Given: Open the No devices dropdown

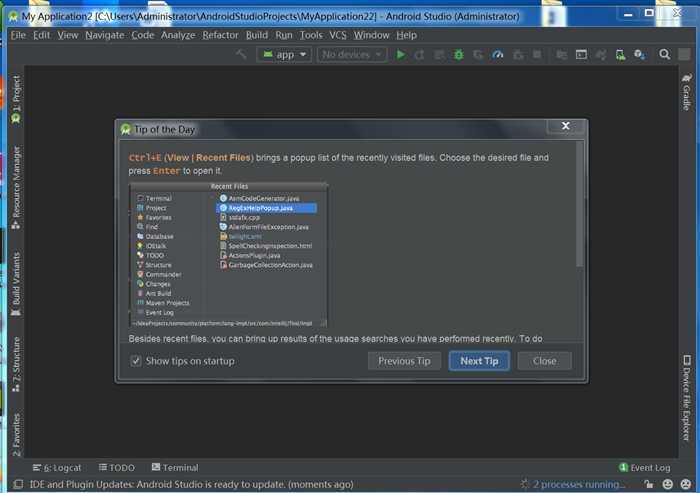Looking at the screenshot, I should (x=352, y=55).
